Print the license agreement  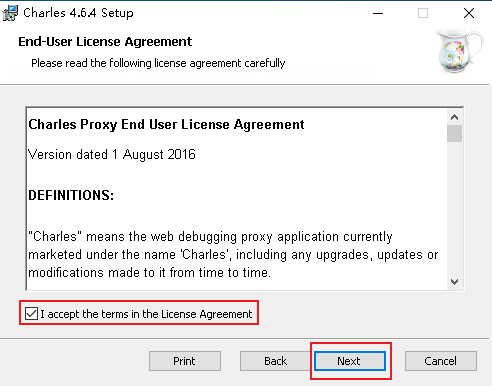point(185,361)
